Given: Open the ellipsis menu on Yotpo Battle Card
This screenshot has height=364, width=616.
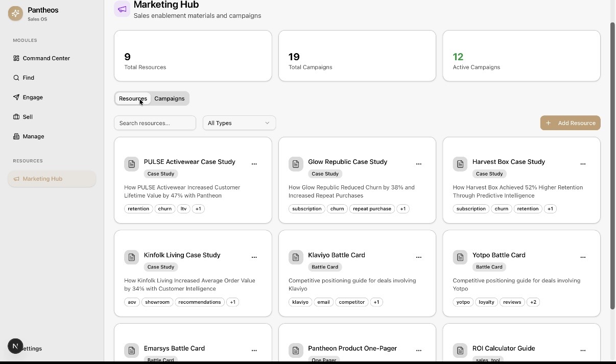Looking at the screenshot, I should [x=583, y=257].
